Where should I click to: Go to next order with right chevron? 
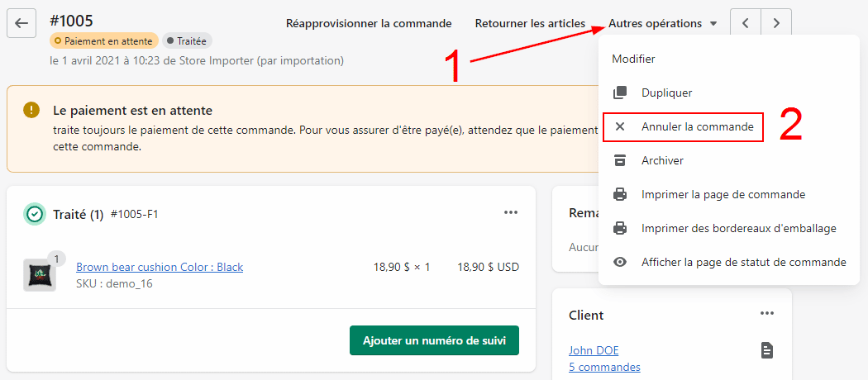tap(776, 23)
